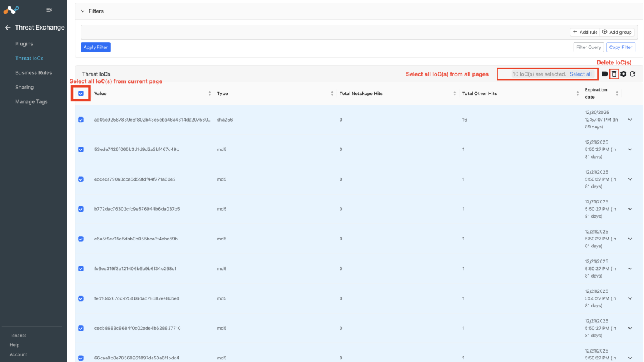The width and height of the screenshot is (644, 362).
Task: Click hash value 53ede7426f065b3d1d9d2a3bf467d49b
Action: pos(136,149)
